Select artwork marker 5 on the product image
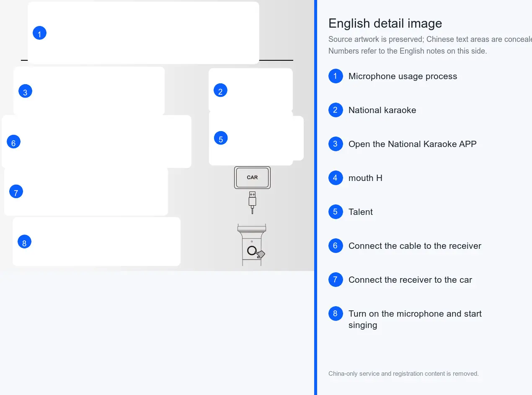532x395 pixels. (221, 138)
